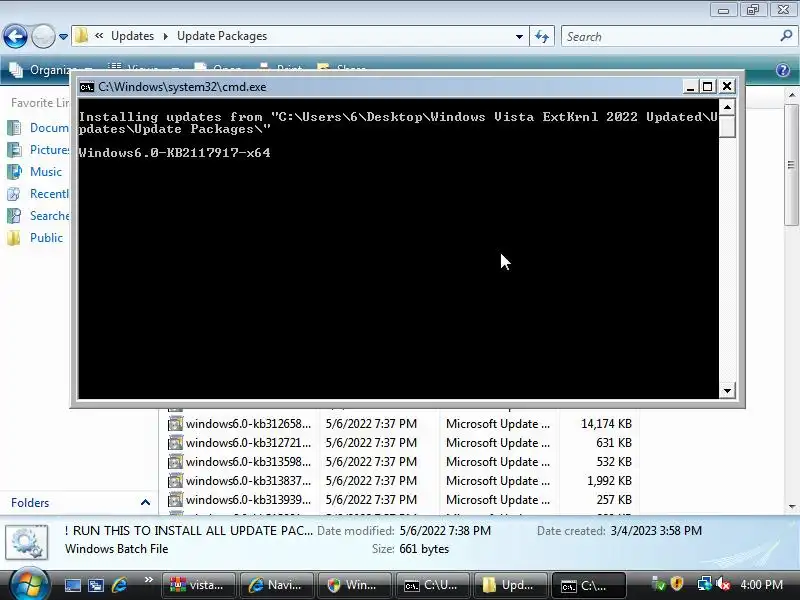Open Public in Favorite Links
Viewport: 800px width, 600px height.
[46, 237]
